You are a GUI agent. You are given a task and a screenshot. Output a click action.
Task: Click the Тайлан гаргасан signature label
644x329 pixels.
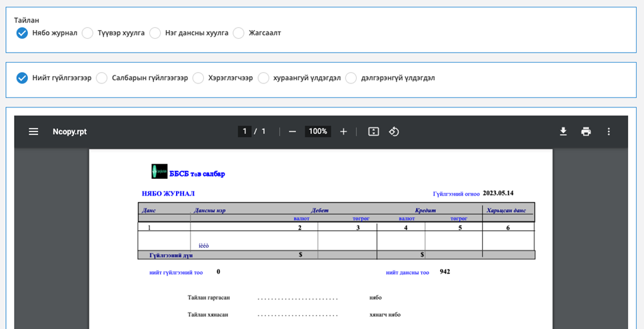(209, 298)
